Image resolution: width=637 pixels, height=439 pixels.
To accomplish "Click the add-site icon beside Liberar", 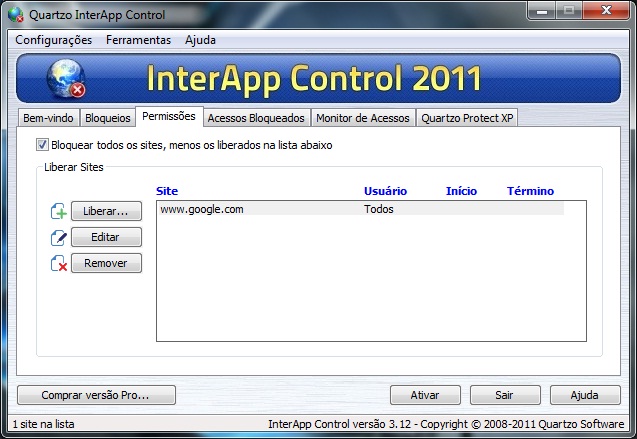I will click(58, 211).
